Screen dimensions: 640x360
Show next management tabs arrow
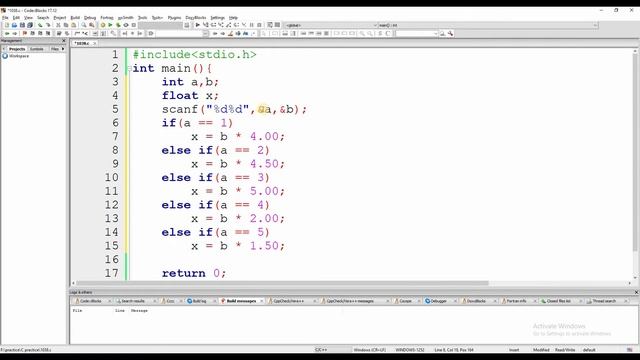pyautogui.click(x=63, y=49)
